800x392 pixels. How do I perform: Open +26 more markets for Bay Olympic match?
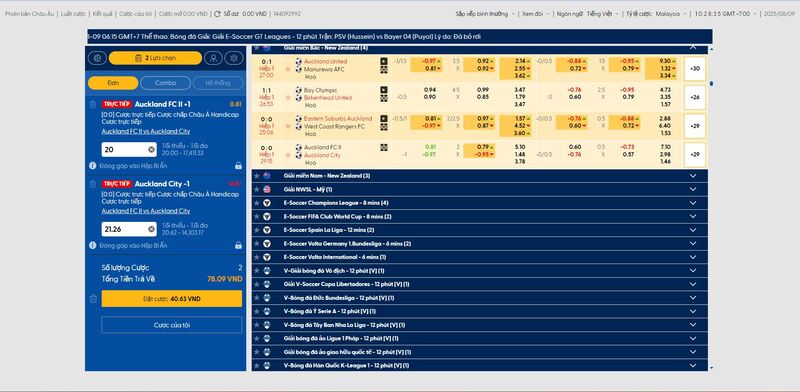pyautogui.click(x=694, y=97)
